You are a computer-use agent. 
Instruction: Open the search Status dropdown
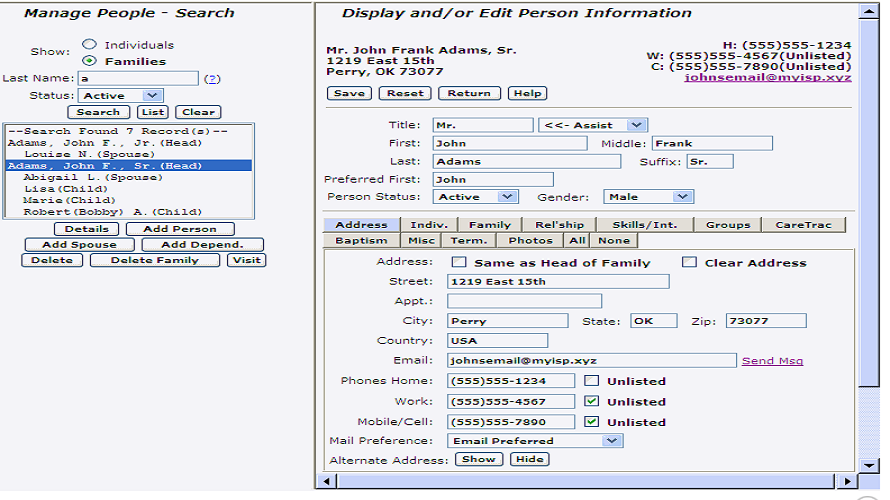[120, 95]
